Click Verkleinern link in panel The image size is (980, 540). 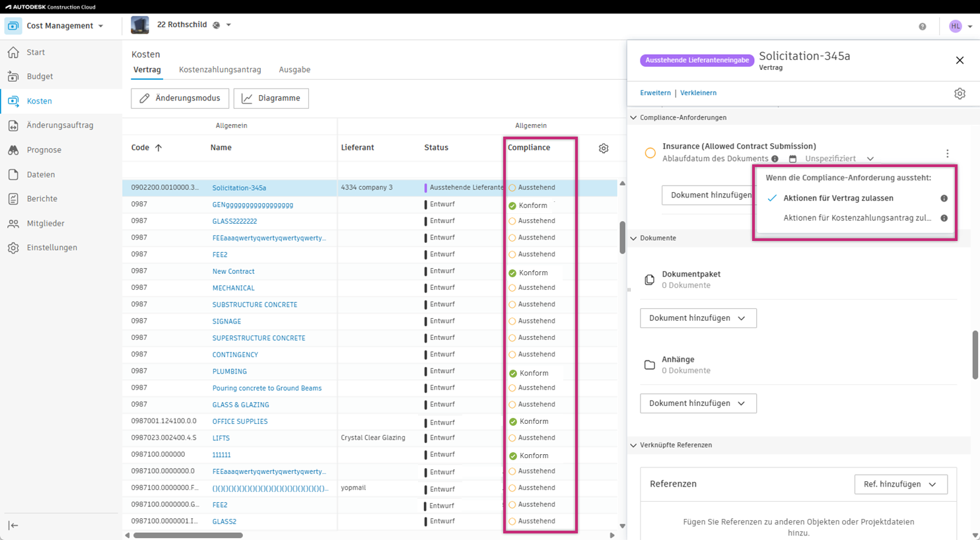click(x=698, y=93)
